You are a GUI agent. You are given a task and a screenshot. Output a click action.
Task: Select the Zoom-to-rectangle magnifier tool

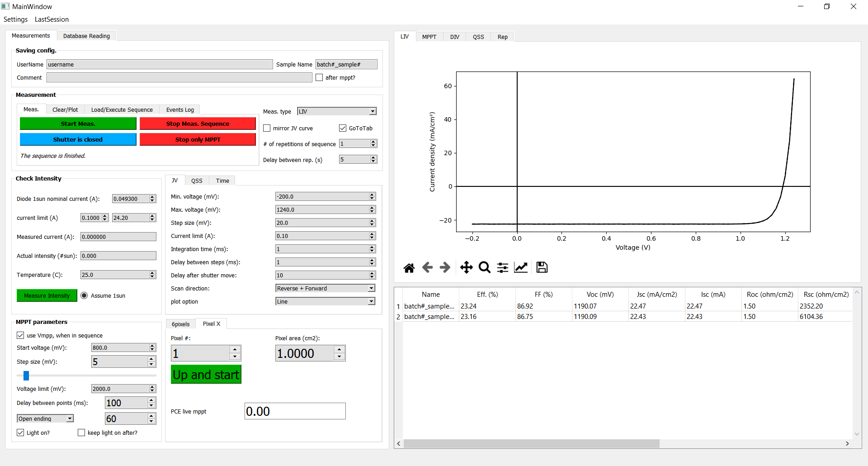pos(484,267)
